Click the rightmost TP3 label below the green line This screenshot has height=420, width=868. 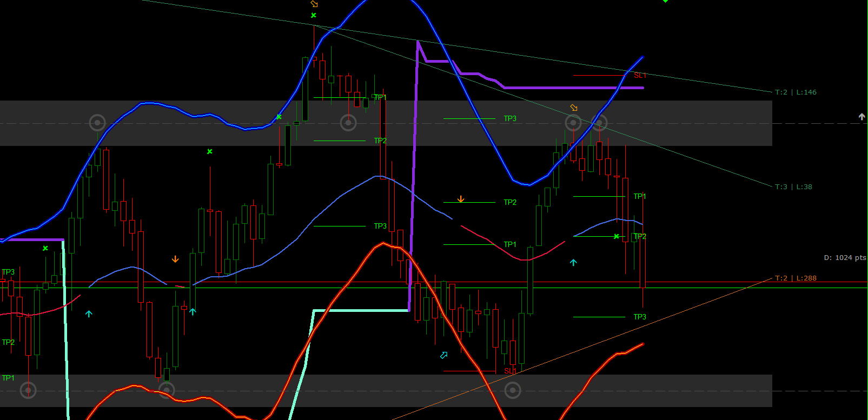(640, 317)
